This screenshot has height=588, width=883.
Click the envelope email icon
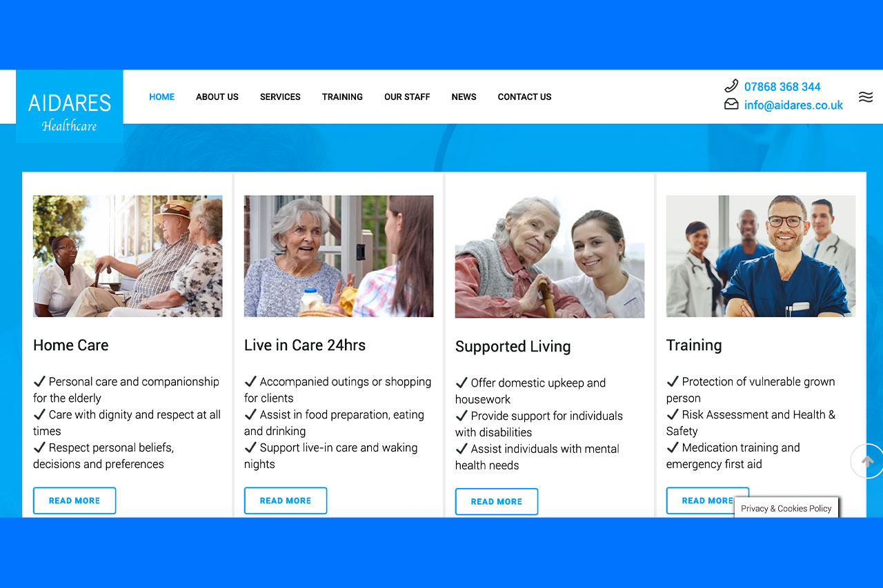click(x=731, y=104)
